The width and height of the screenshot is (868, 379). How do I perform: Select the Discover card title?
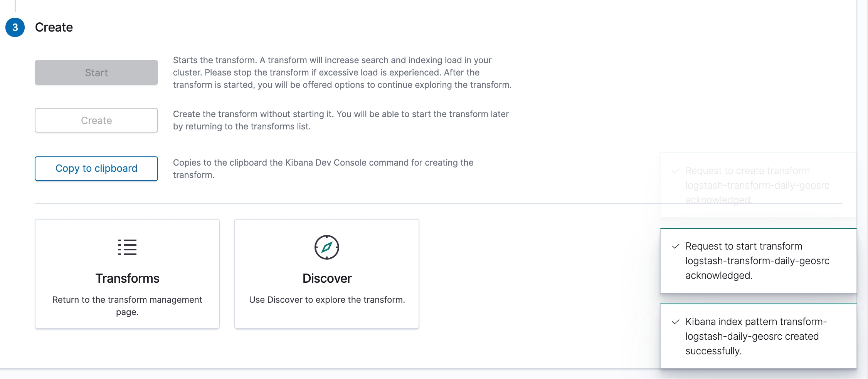[327, 278]
